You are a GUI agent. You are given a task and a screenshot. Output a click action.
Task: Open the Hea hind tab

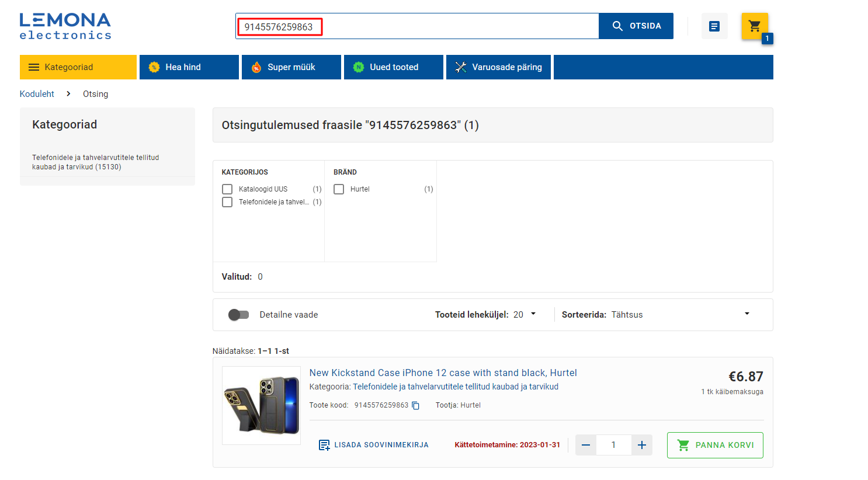click(189, 67)
